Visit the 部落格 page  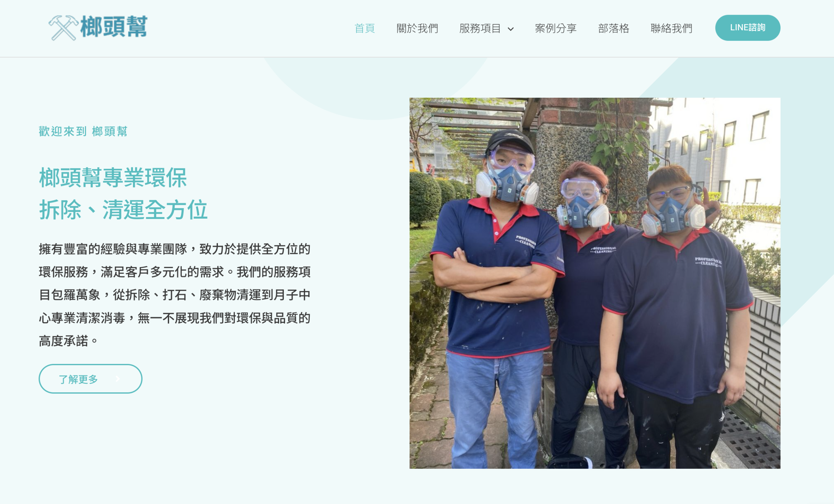point(613,28)
